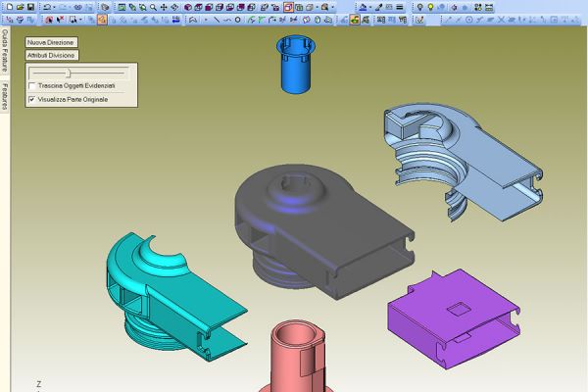Enable Trascina Oggetti Evidenziati checkbox
The width and height of the screenshot is (588, 392).
(32, 86)
